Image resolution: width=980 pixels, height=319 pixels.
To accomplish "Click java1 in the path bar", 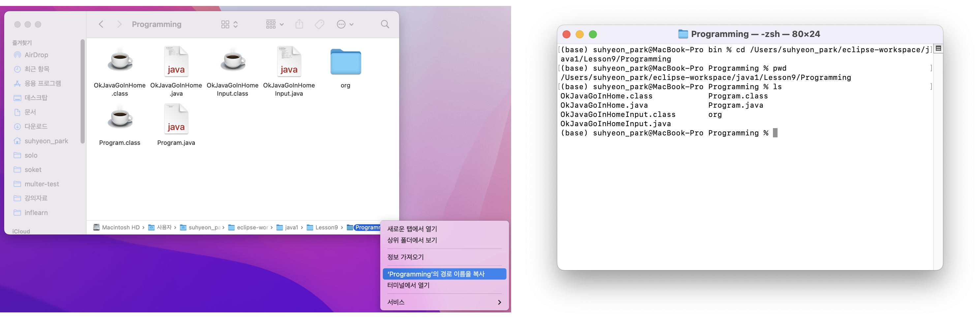I will point(287,228).
